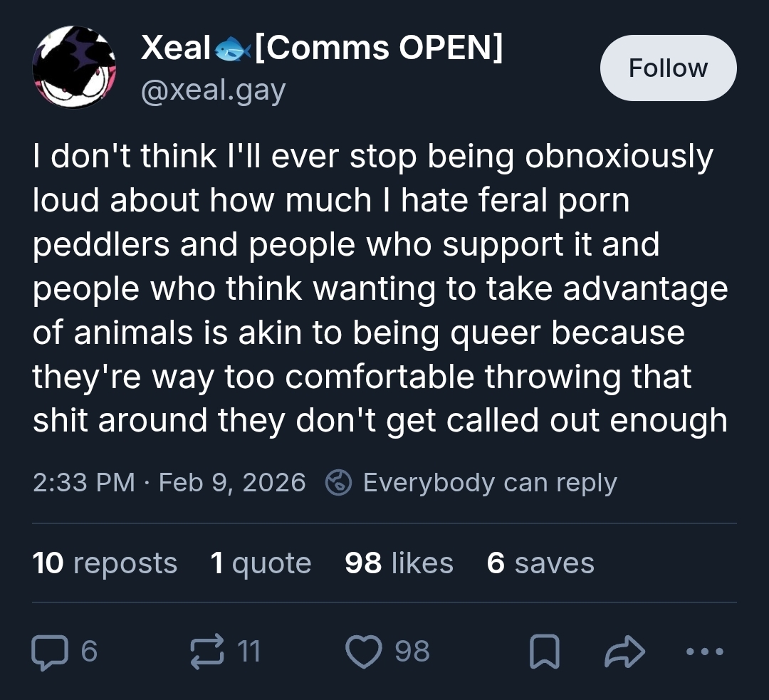Click the reply speech bubble icon
The height and width of the screenshot is (700, 769).
point(50,652)
